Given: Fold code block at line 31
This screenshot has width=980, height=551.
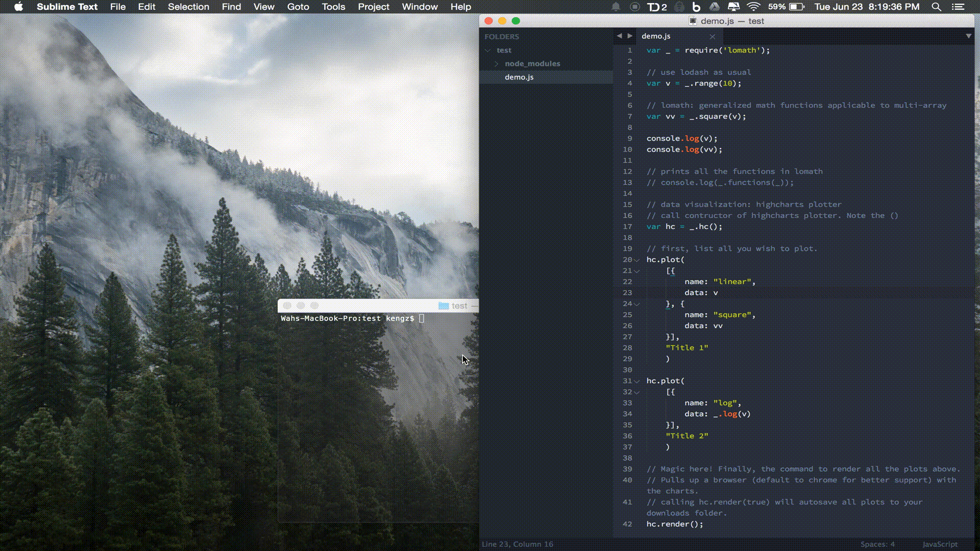Looking at the screenshot, I should [637, 381].
